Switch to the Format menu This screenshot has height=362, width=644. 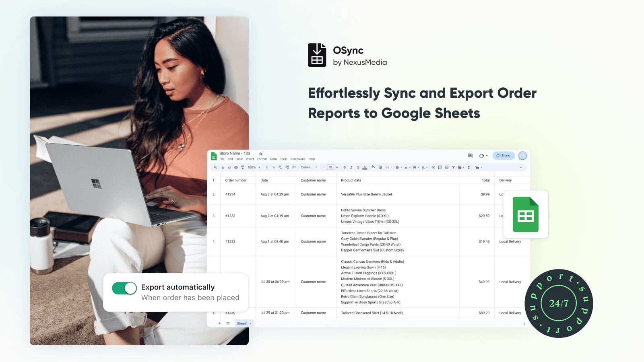tap(262, 159)
